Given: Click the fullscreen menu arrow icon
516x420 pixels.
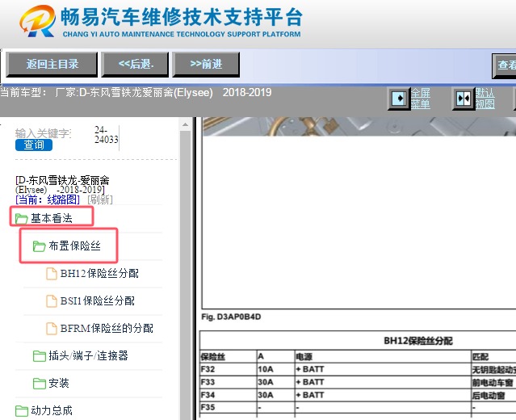Looking at the screenshot, I should click(x=399, y=98).
